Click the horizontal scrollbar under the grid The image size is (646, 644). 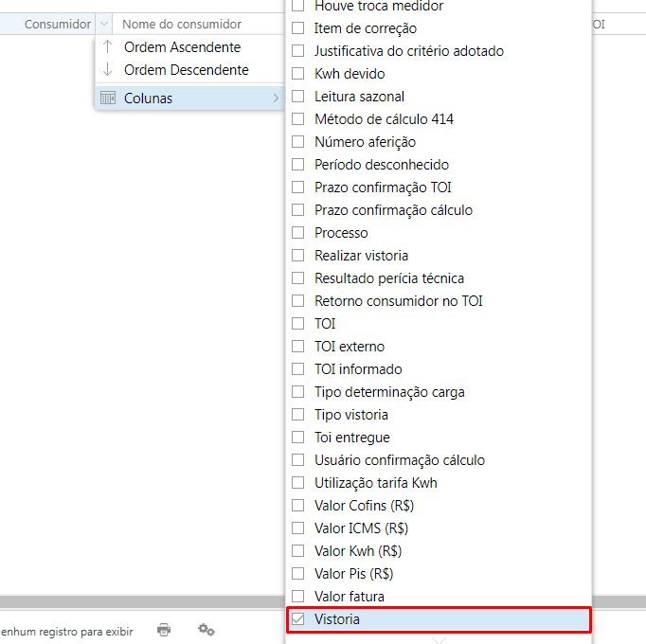[142, 601]
